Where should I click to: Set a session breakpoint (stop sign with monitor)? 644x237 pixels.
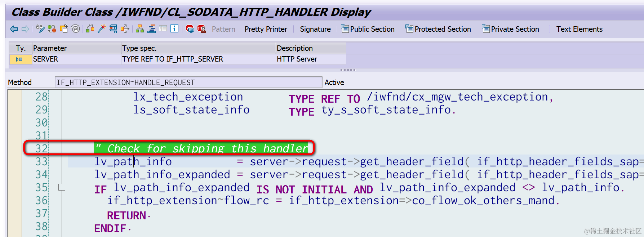click(190, 29)
